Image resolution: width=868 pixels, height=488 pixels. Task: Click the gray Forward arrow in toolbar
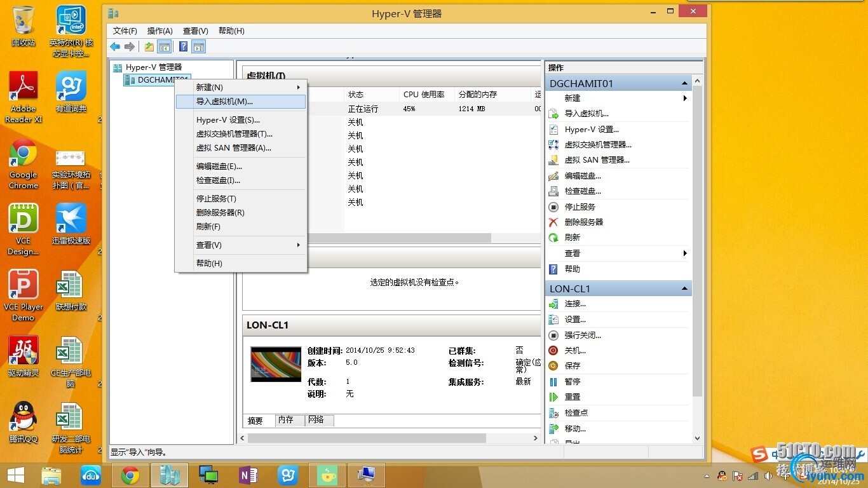130,46
